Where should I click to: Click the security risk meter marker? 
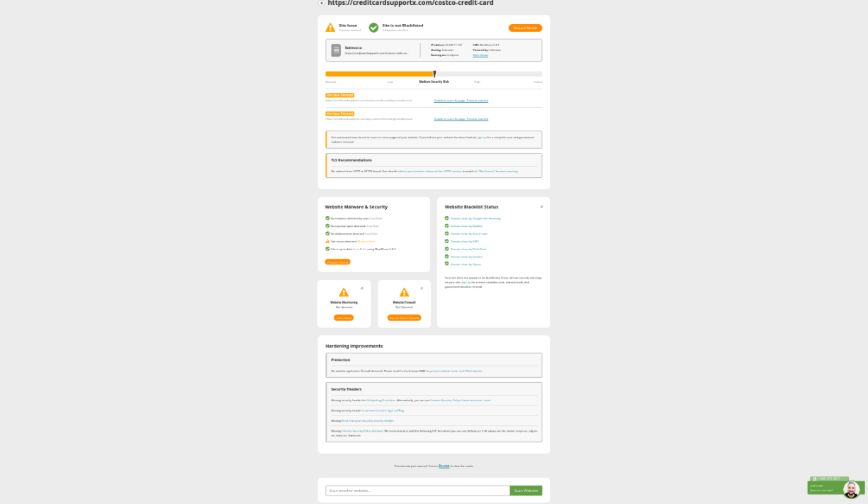point(434,74)
